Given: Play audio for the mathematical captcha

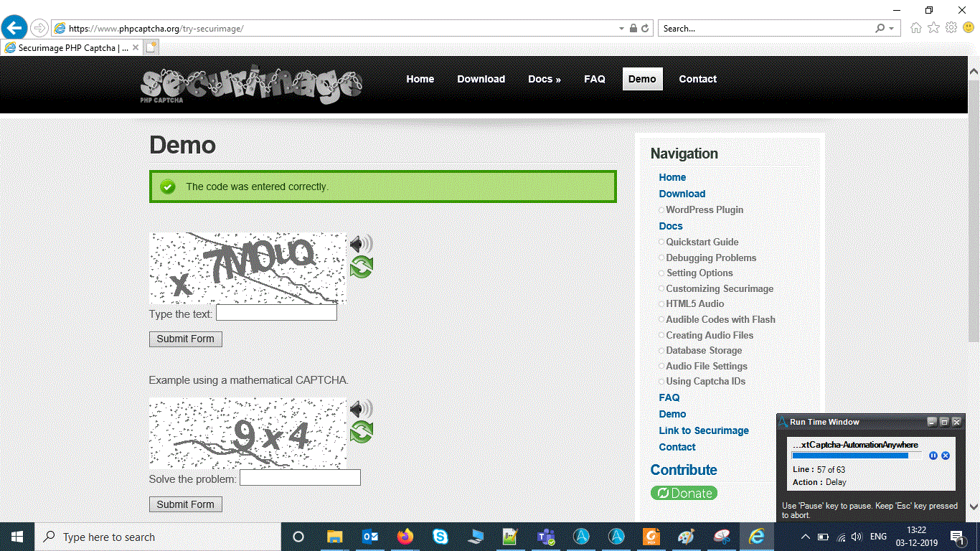Looking at the screenshot, I should tap(361, 410).
